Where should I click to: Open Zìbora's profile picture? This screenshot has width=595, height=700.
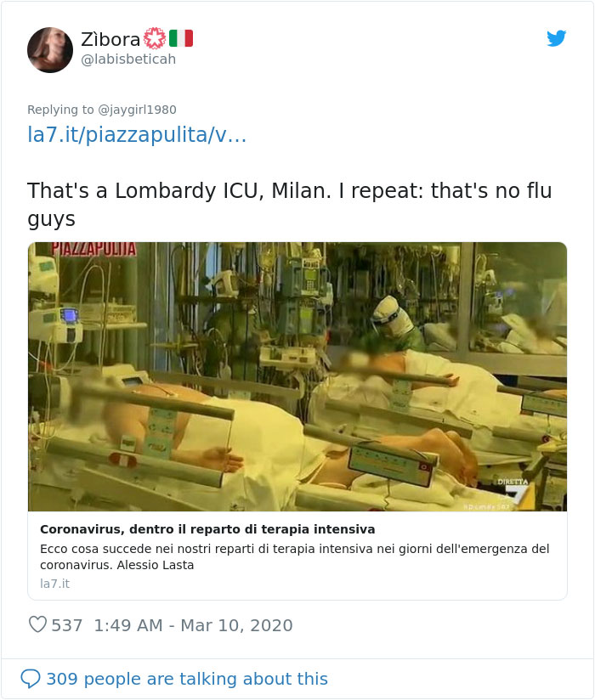(50, 49)
